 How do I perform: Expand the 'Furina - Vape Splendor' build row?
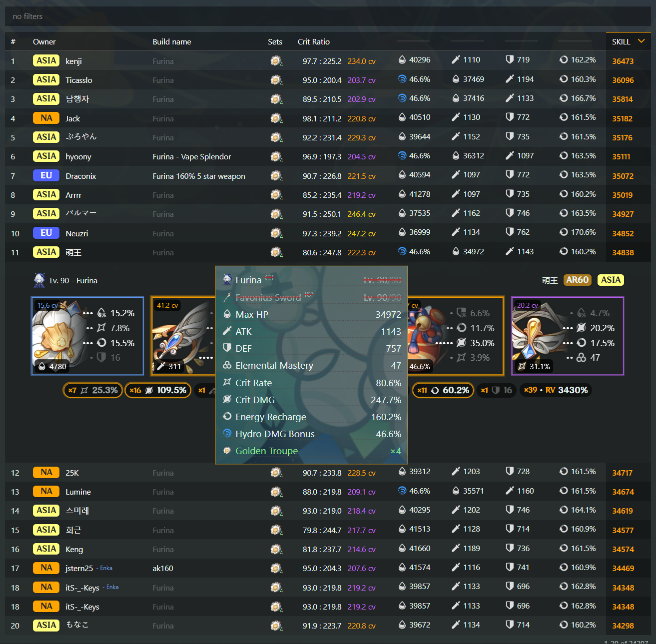[x=328, y=156]
